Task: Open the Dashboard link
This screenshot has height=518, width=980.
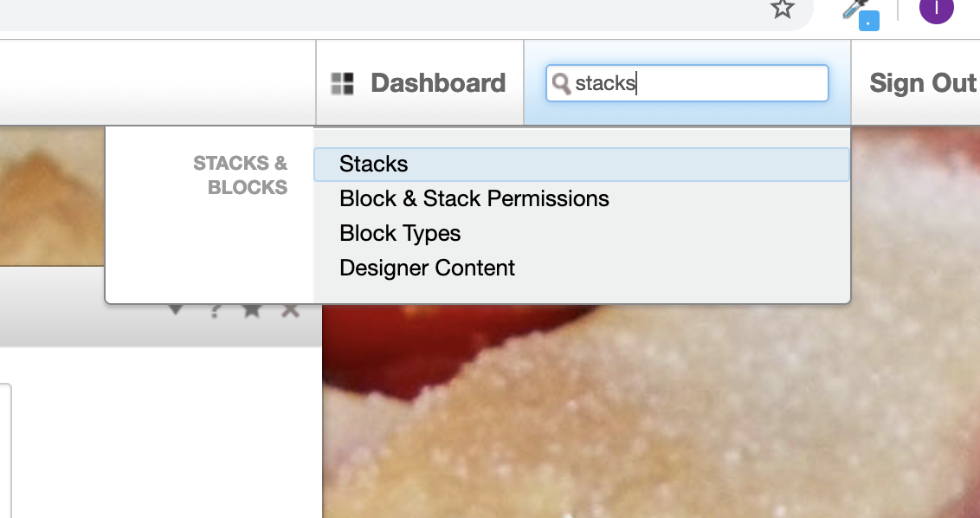Action: click(x=437, y=83)
